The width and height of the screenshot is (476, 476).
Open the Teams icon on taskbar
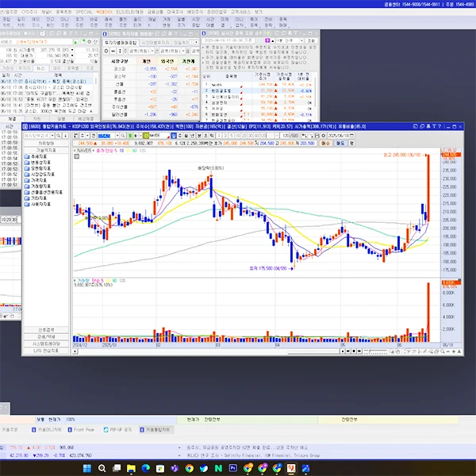[x=175, y=468]
